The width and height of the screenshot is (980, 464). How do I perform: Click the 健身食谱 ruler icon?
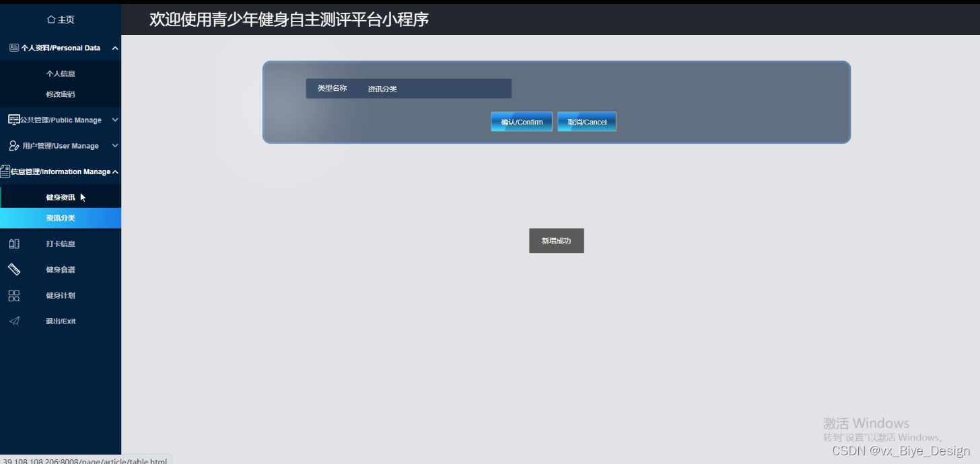tap(14, 270)
